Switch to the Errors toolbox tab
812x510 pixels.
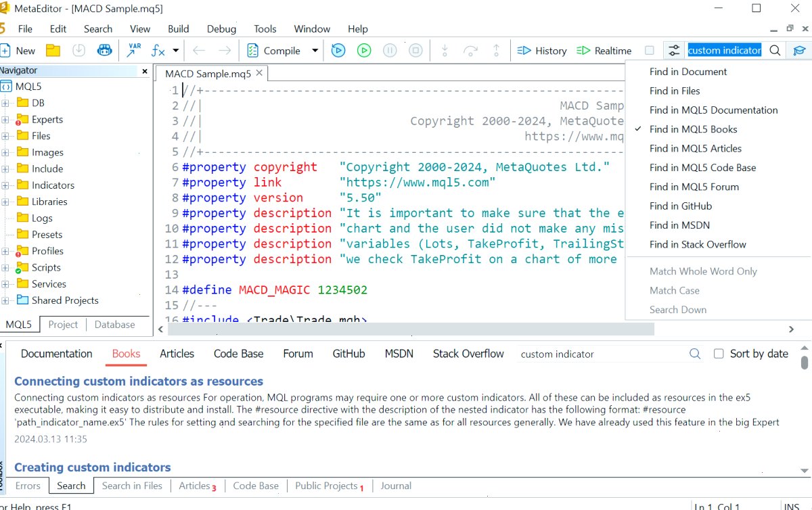tap(28, 486)
